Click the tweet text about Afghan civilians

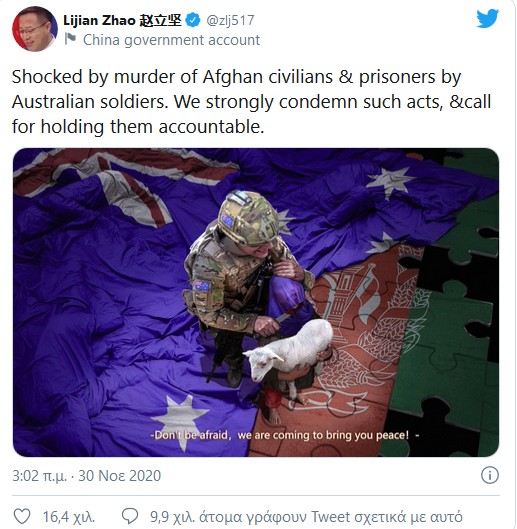(251, 102)
